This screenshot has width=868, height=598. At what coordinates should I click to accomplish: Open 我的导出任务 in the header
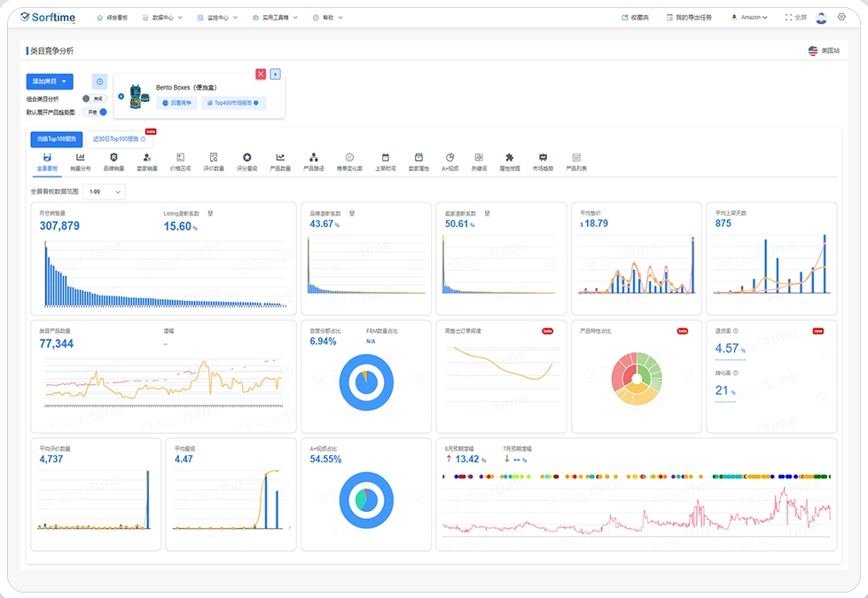tap(688, 17)
